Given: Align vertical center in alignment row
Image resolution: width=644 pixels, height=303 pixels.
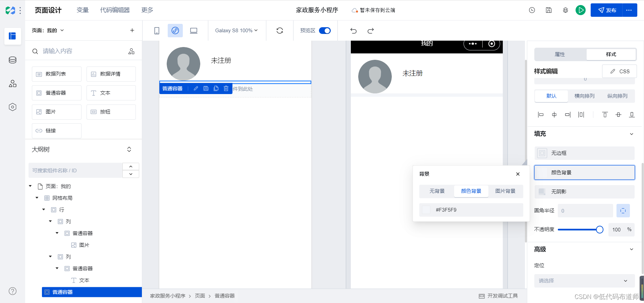Looking at the screenshot, I should click(619, 115).
